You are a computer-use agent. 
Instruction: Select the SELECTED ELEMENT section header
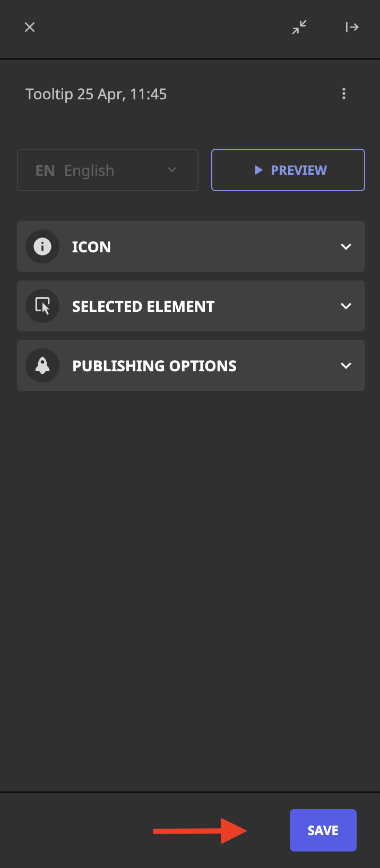click(x=191, y=306)
